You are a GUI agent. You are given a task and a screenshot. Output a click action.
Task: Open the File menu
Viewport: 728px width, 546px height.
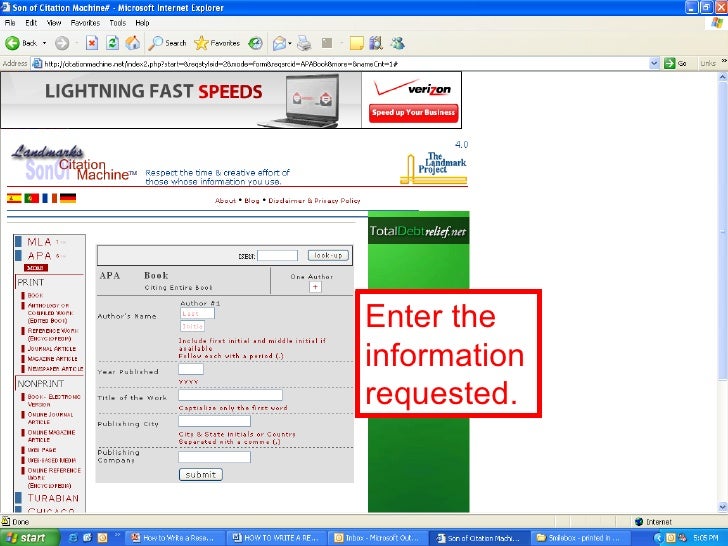pyautogui.click(x=10, y=22)
